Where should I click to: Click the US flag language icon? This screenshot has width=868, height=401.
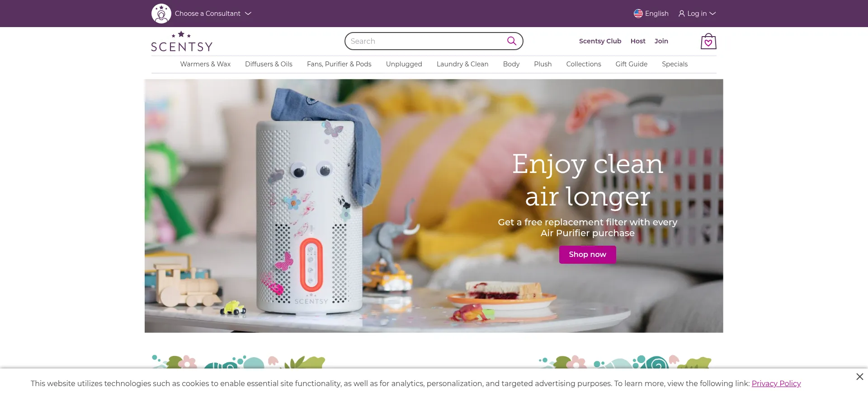tap(638, 14)
